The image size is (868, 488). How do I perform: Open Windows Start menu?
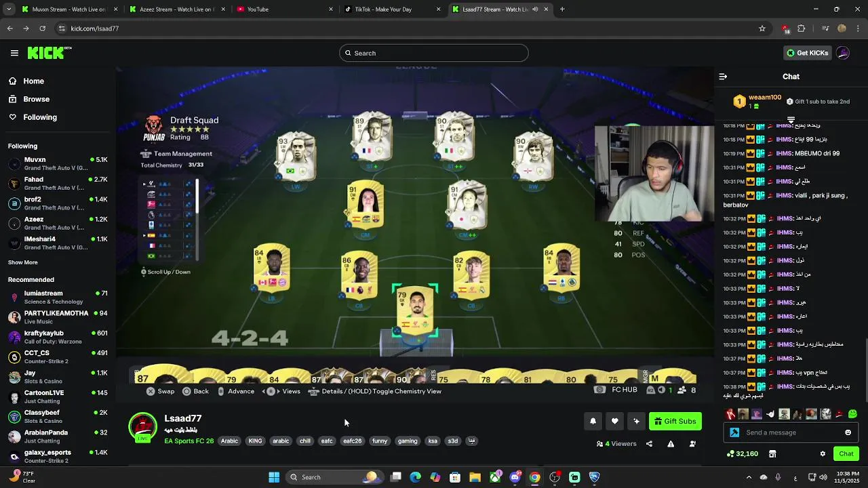(x=274, y=477)
